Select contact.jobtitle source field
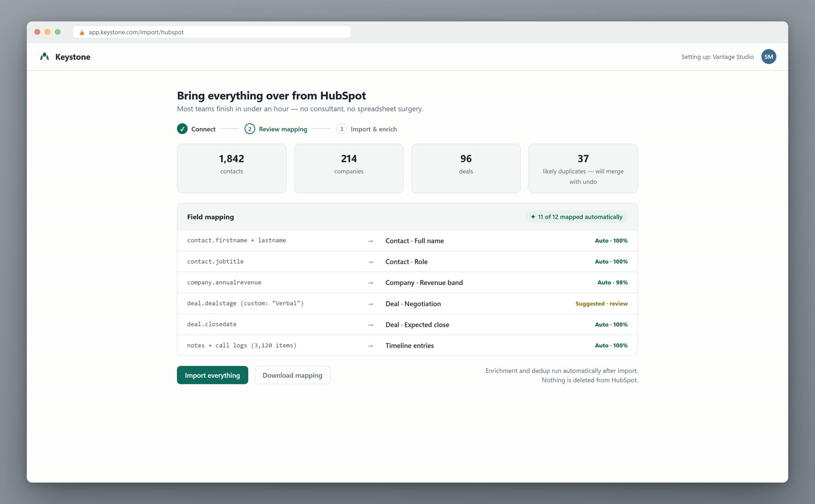The height and width of the screenshot is (504, 815). pyautogui.click(x=215, y=262)
